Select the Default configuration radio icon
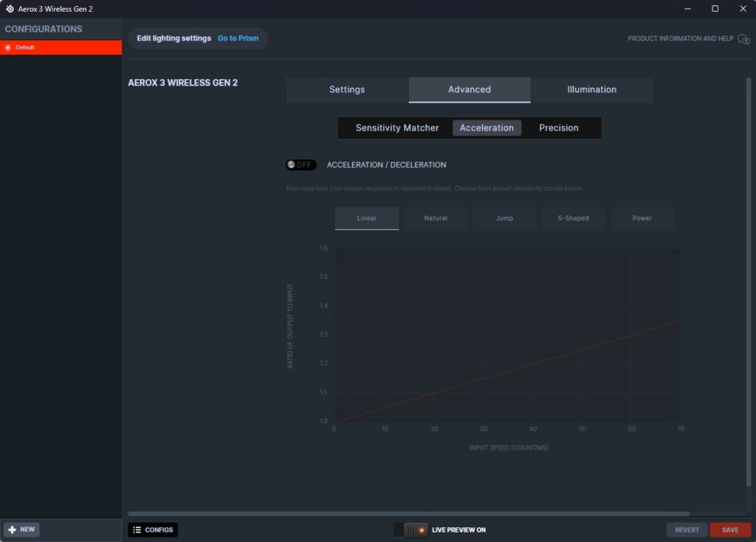The width and height of the screenshot is (756, 542). click(7, 47)
